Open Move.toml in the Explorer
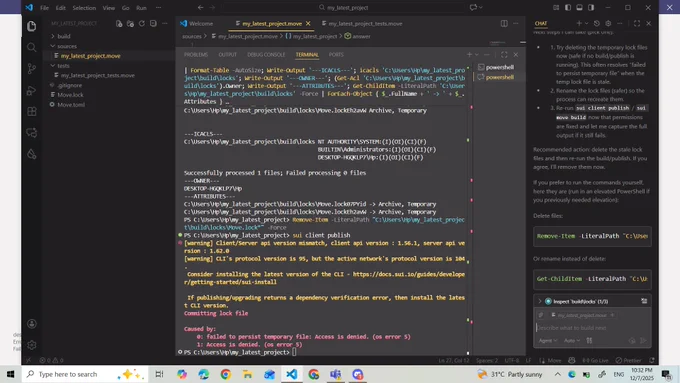The width and height of the screenshot is (680, 383). click(71, 105)
